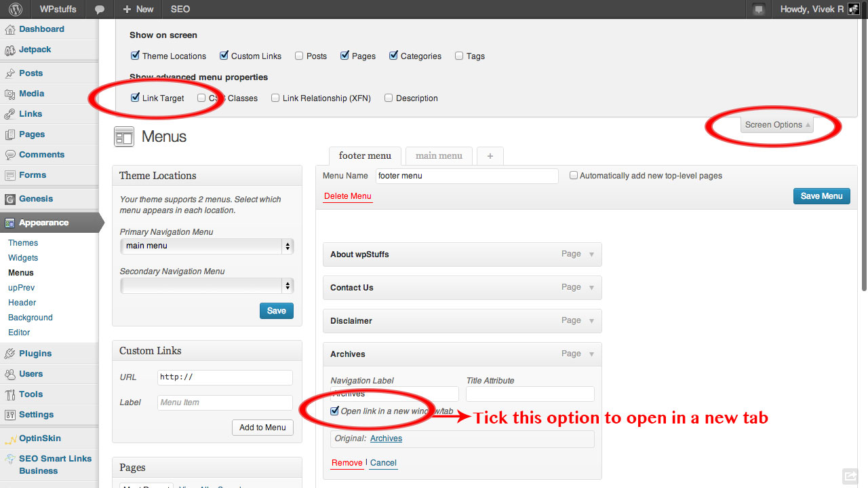
Task: Click the Pages sidebar icon
Action: (x=9, y=134)
